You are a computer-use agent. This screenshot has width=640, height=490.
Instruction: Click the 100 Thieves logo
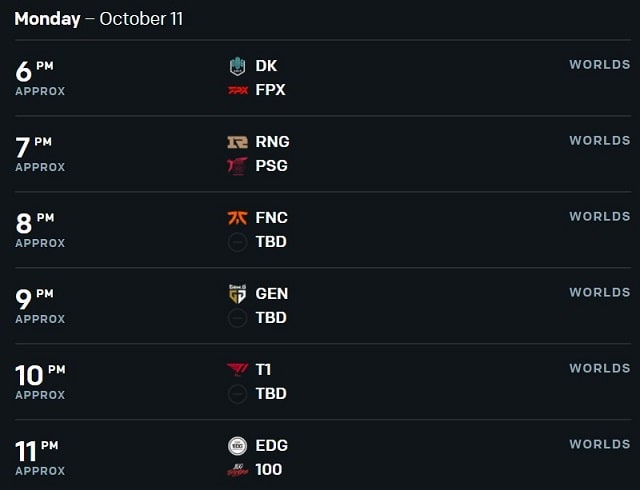point(238,470)
